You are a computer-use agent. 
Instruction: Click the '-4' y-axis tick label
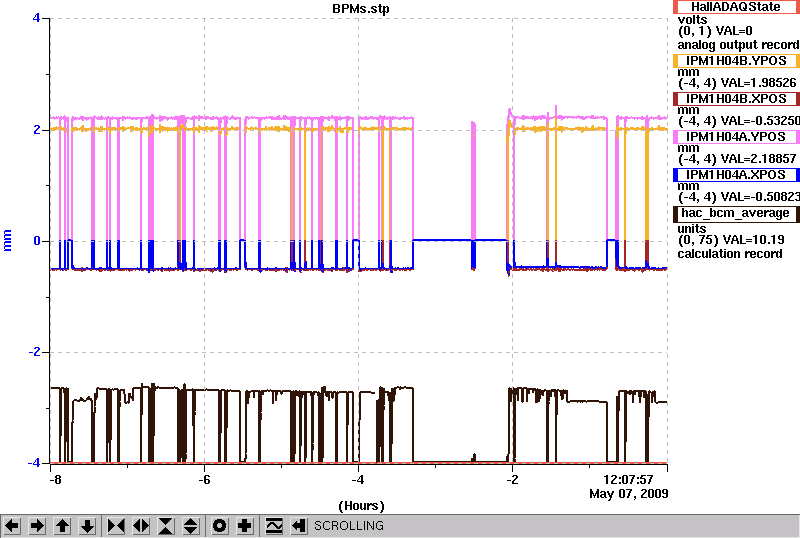pos(34,463)
